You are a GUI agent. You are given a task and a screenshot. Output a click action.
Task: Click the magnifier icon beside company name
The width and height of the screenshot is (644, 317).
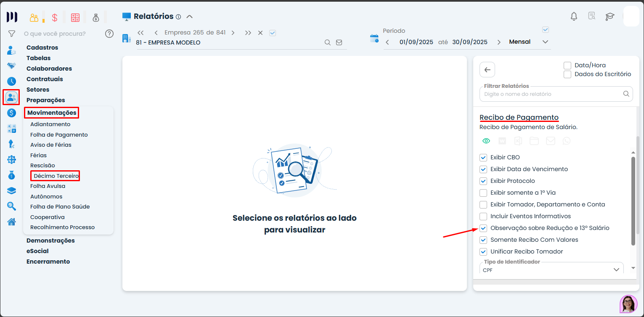327,42
